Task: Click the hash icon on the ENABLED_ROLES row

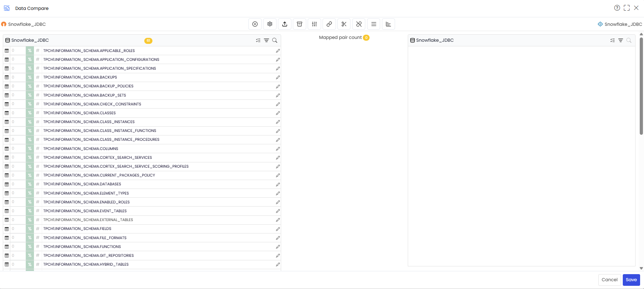Action: pyautogui.click(x=37, y=202)
